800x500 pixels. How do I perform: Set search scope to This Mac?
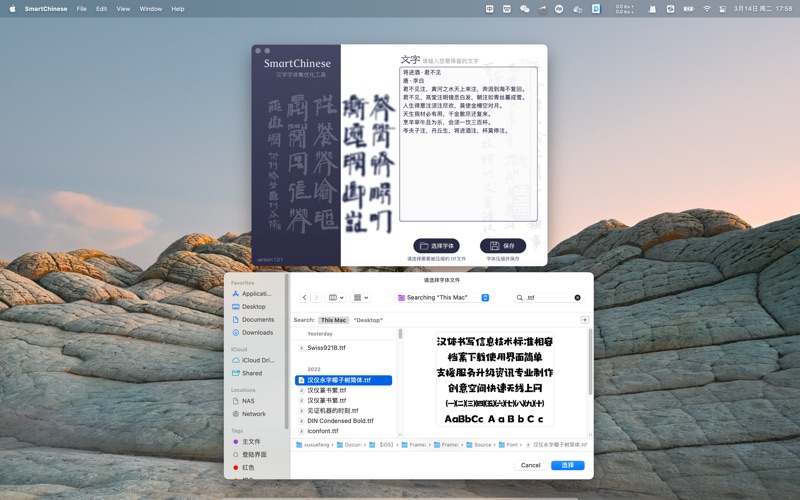point(333,320)
